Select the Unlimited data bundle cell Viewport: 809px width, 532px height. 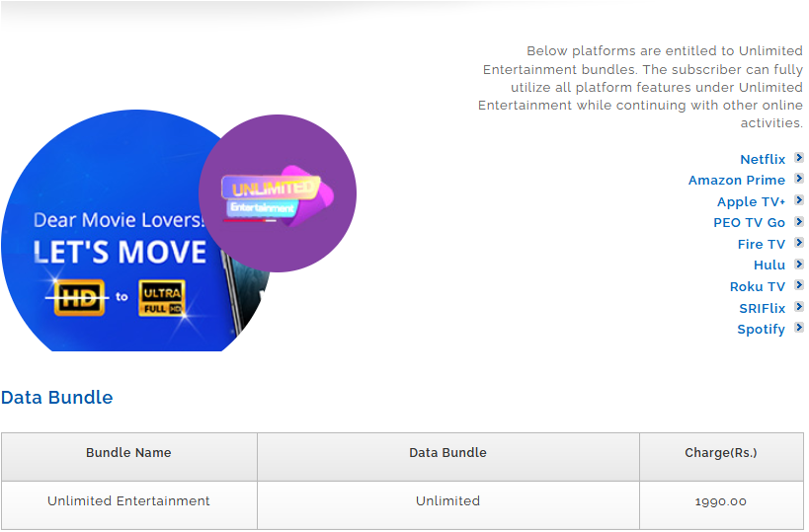447,505
